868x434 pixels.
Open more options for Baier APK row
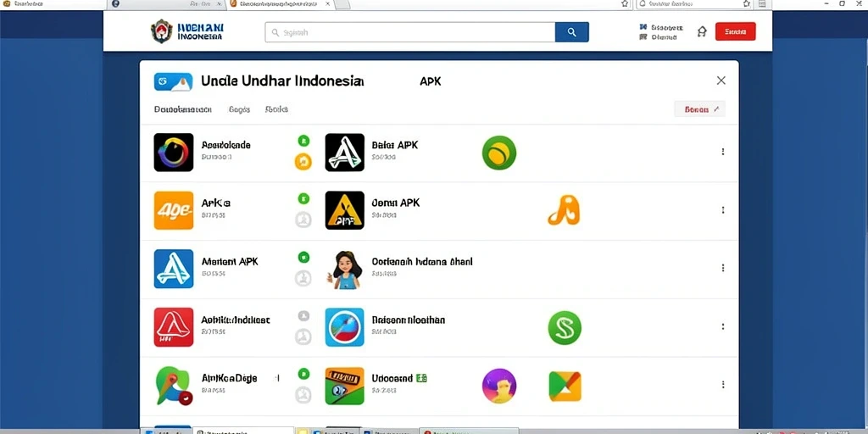coord(722,152)
